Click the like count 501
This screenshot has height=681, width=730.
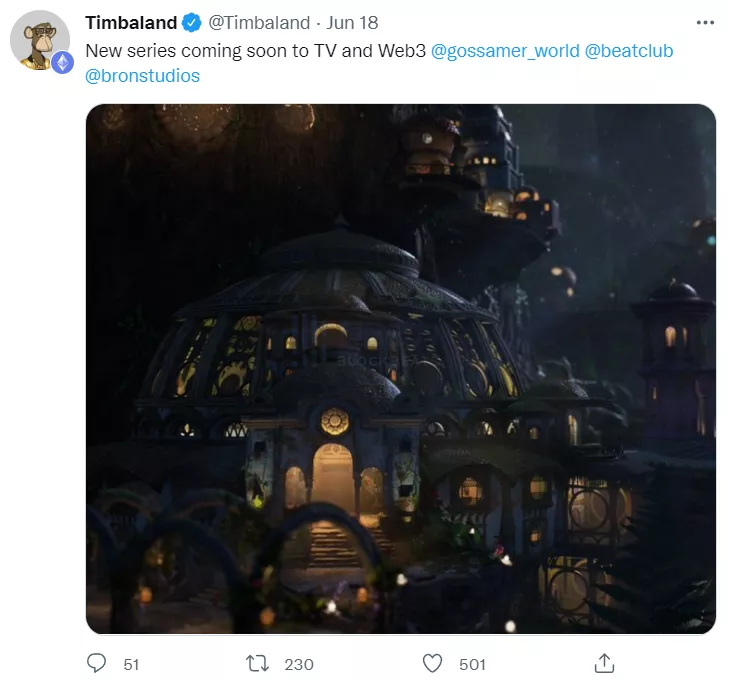pos(473,664)
